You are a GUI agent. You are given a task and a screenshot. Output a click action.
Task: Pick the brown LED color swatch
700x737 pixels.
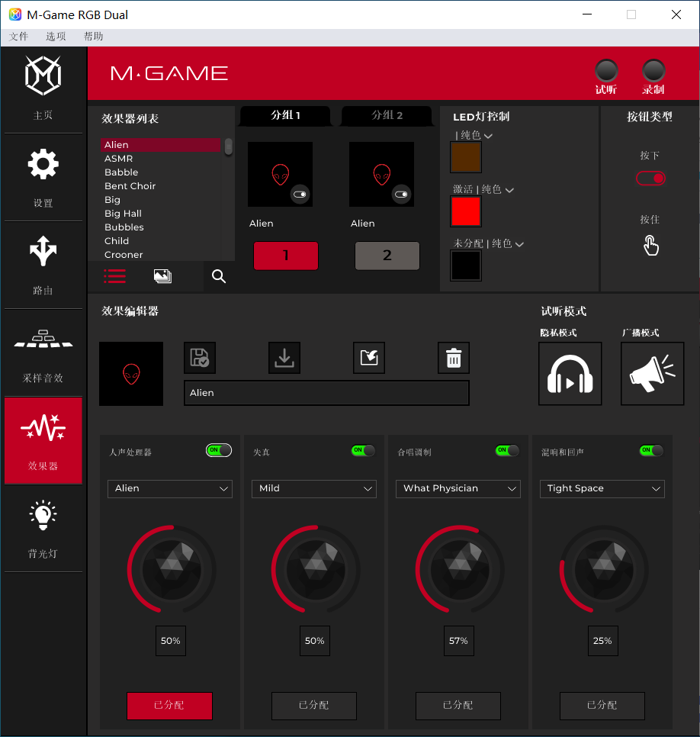[466, 157]
